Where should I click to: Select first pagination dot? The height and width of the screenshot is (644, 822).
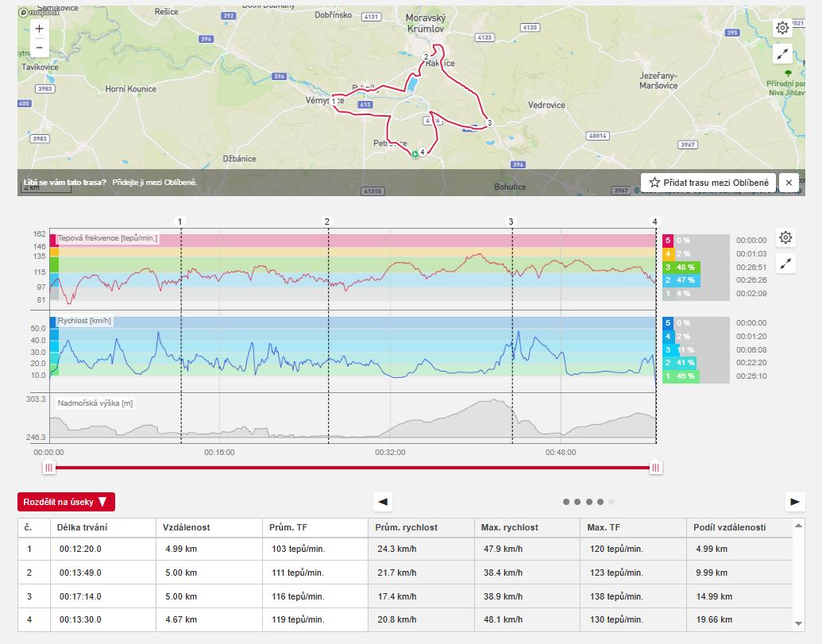pyautogui.click(x=566, y=502)
